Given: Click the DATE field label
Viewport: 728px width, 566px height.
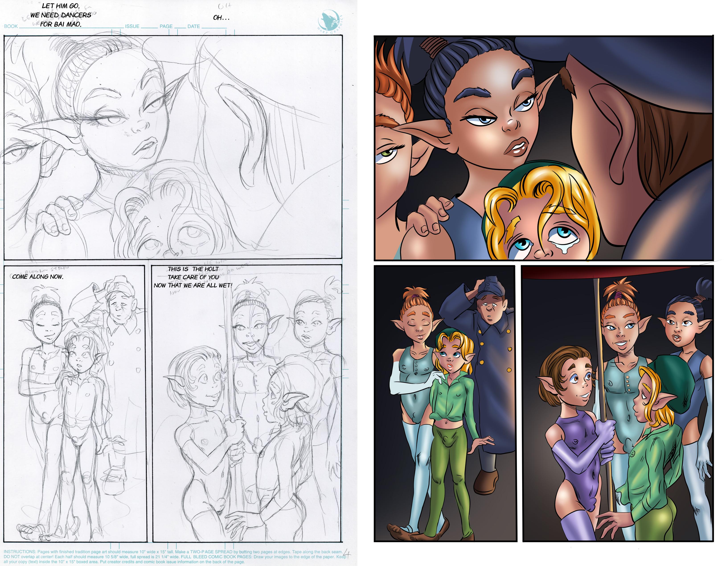Looking at the screenshot, I should click(193, 26).
